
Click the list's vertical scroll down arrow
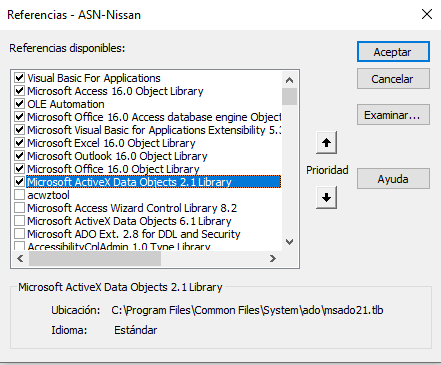[x=289, y=242]
